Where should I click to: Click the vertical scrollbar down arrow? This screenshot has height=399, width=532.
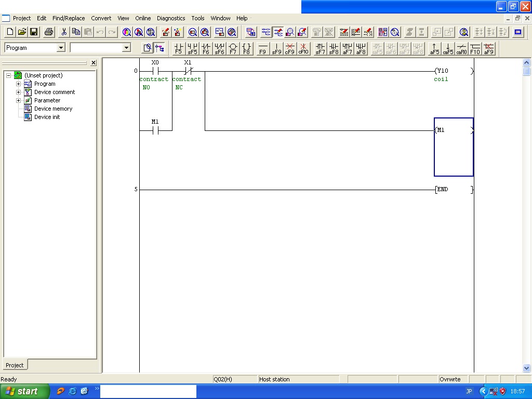[527, 367]
